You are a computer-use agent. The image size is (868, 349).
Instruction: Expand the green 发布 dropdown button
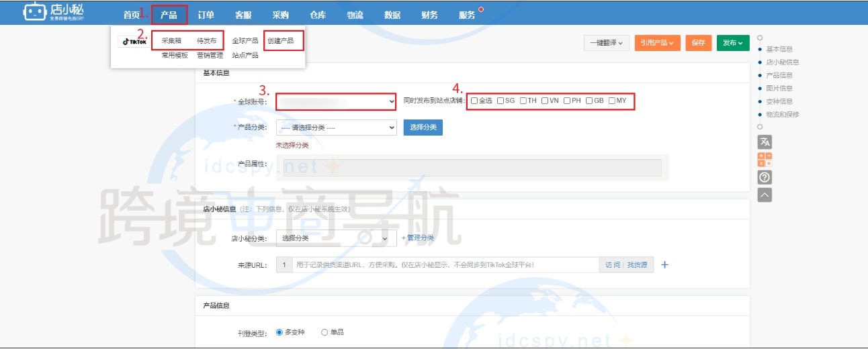click(733, 43)
